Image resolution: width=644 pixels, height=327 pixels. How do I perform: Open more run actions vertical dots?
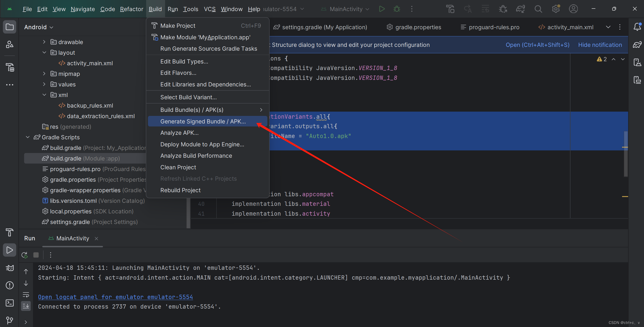click(412, 9)
